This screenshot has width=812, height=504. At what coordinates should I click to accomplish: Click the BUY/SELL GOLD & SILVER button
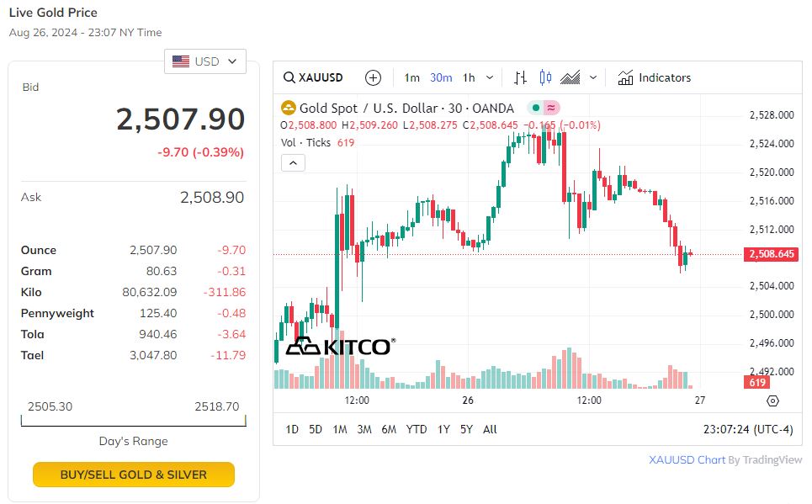pyautogui.click(x=134, y=475)
